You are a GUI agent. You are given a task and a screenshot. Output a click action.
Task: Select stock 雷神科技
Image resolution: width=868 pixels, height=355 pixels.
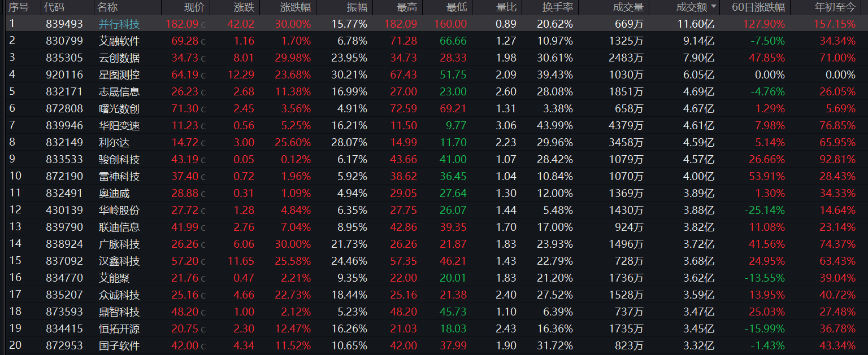[x=119, y=176]
